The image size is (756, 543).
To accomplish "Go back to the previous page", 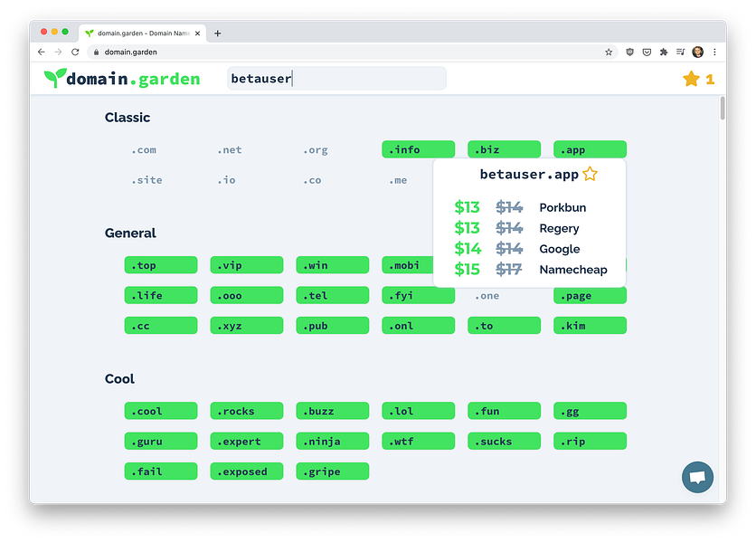I will click(x=41, y=52).
